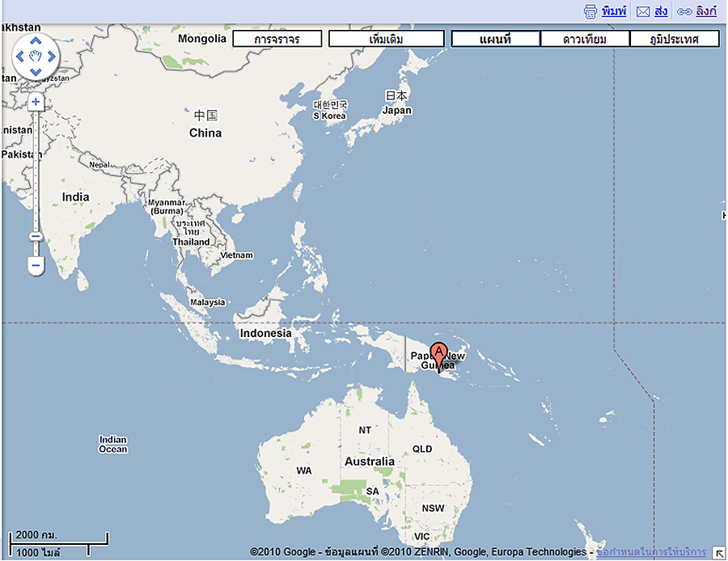Click the Japan label on map
This screenshot has height=561, width=728.
point(397,111)
